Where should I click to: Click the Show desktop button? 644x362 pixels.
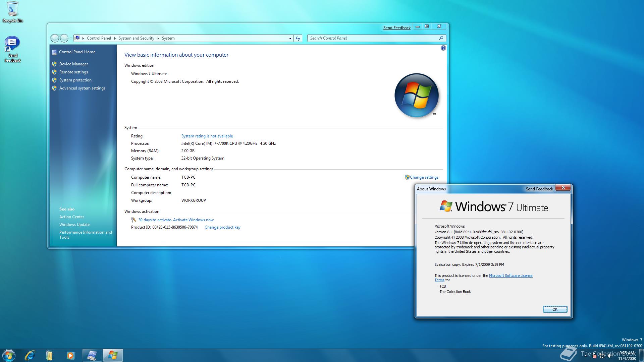641,356
